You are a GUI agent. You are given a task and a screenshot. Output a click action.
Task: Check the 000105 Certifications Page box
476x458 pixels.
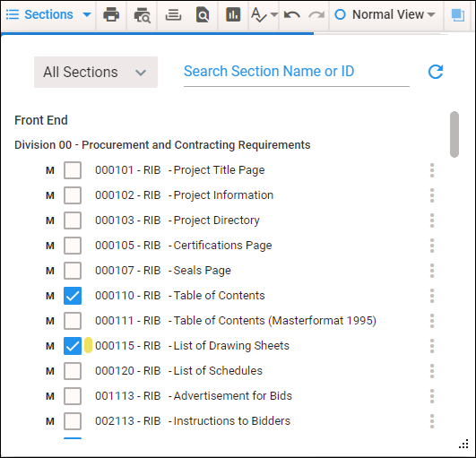click(x=73, y=246)
